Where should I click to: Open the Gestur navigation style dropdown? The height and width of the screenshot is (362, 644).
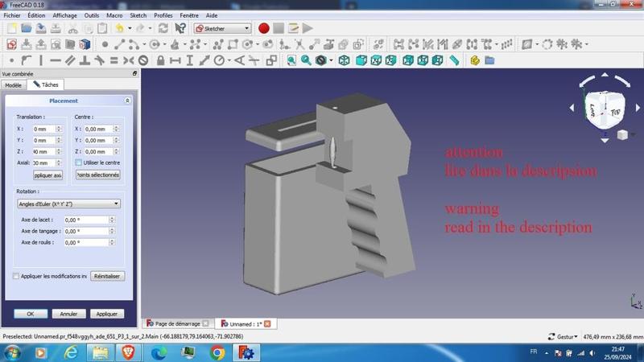pyautogui.click(x=568, y=336)
